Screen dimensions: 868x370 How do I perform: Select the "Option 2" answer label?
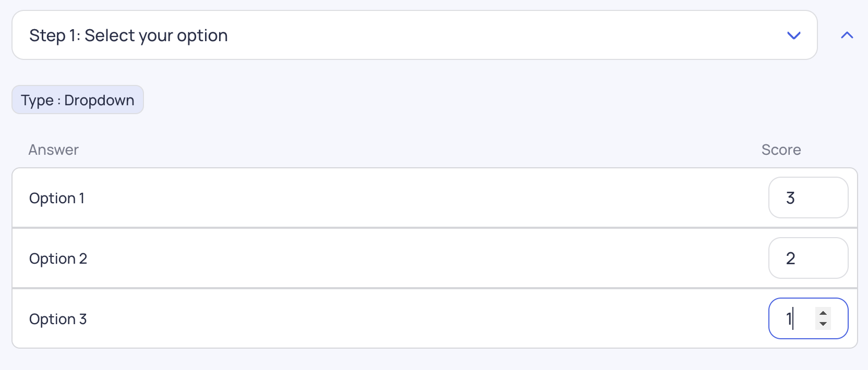tap(58, 258)
